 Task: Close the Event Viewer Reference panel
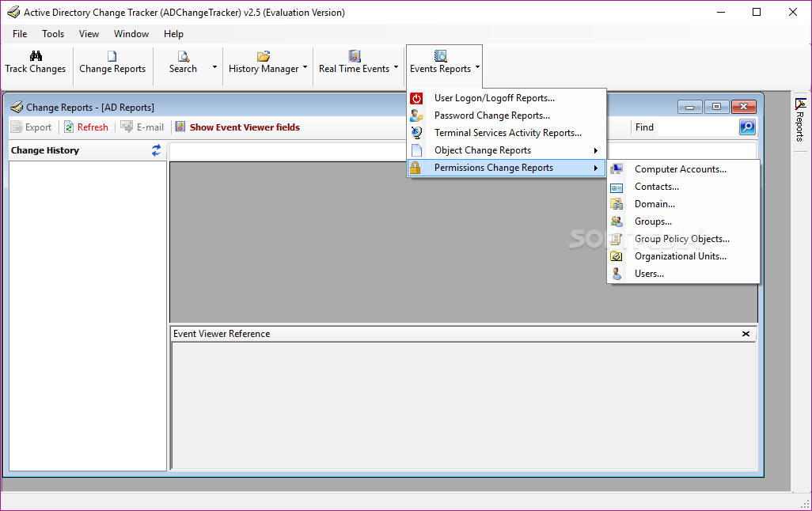(x=746, y=334)
